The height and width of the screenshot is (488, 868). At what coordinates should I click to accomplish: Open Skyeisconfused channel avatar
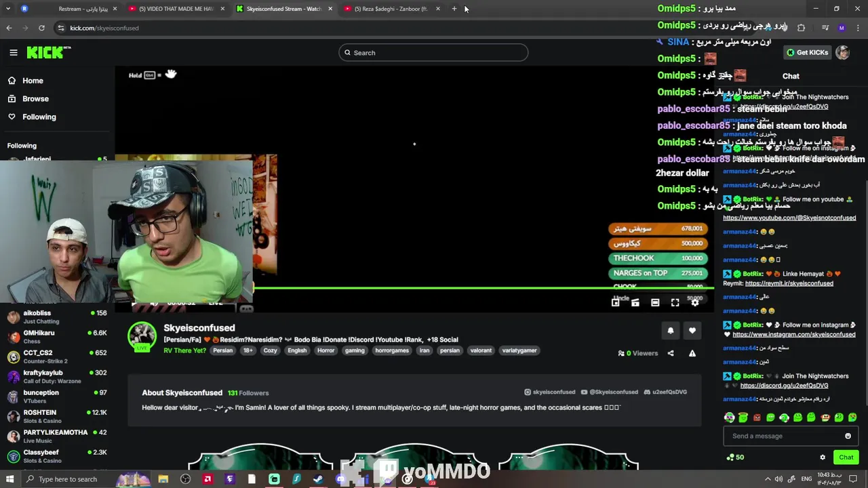[x=142, y=336]
